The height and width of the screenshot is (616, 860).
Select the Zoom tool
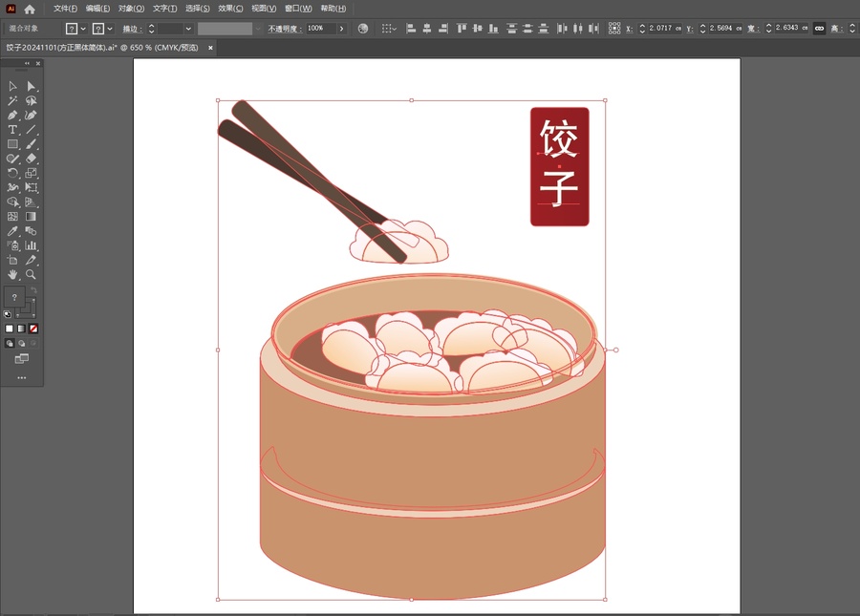[31, 274]
